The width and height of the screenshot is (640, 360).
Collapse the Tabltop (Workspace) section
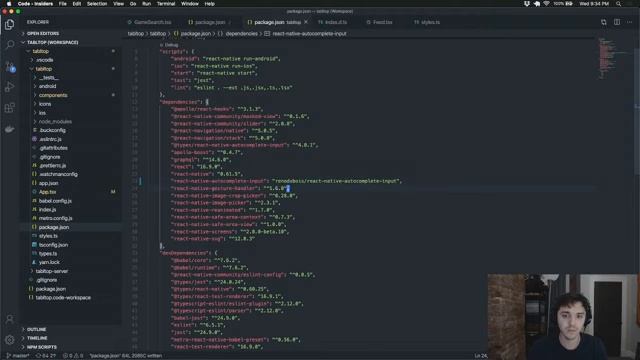52,42
